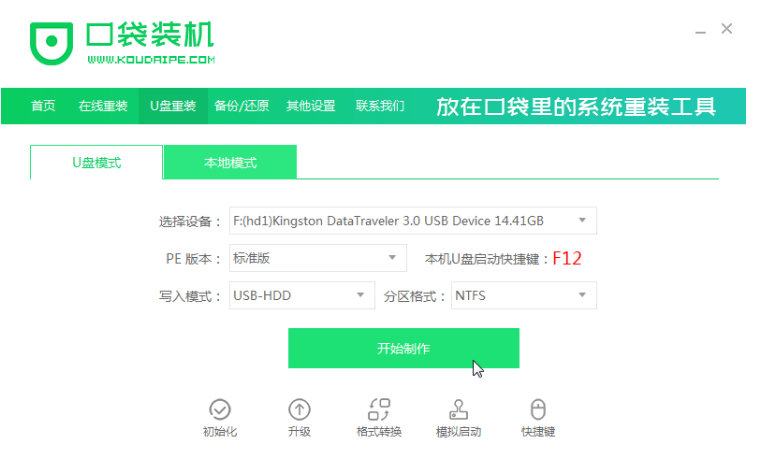Screen dimensions: 764x464
Task: Click the 口袋装机 shield logo icon
Action: [x=51, y=43]
